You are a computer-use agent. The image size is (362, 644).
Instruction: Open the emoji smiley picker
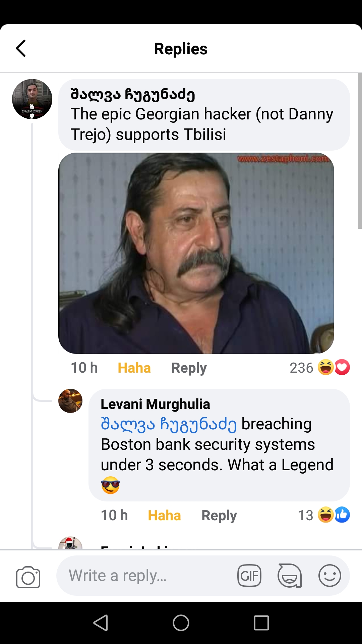[x=329, y=576]
